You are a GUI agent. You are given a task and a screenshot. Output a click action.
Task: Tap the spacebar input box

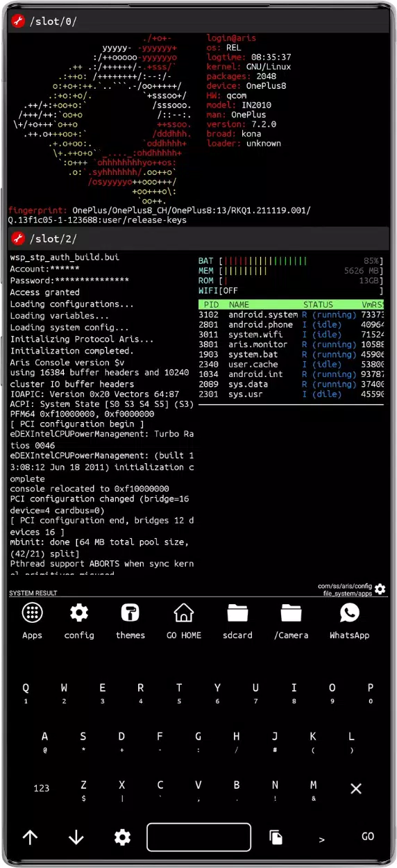tap(198, 837)
